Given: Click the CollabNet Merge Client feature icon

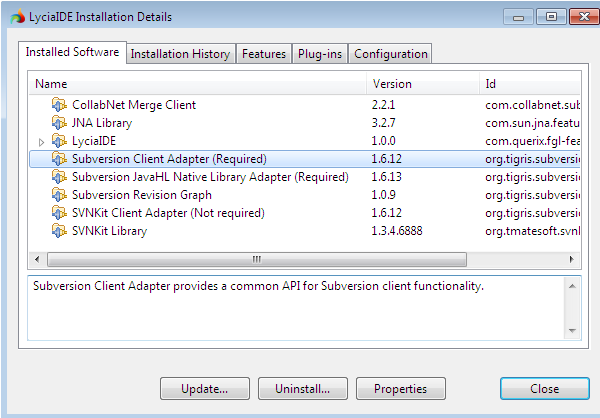Looking at the screenshot, I should coord(59,105).
